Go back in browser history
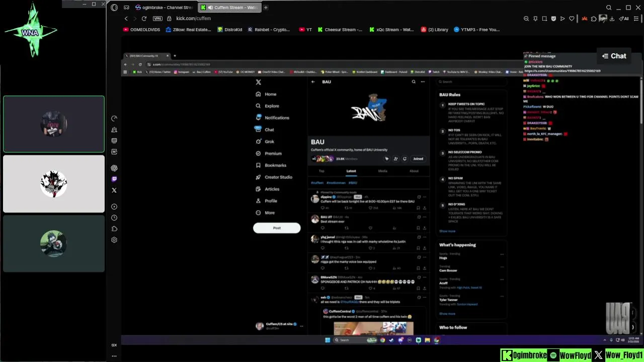644x362 pixels. 126,19
